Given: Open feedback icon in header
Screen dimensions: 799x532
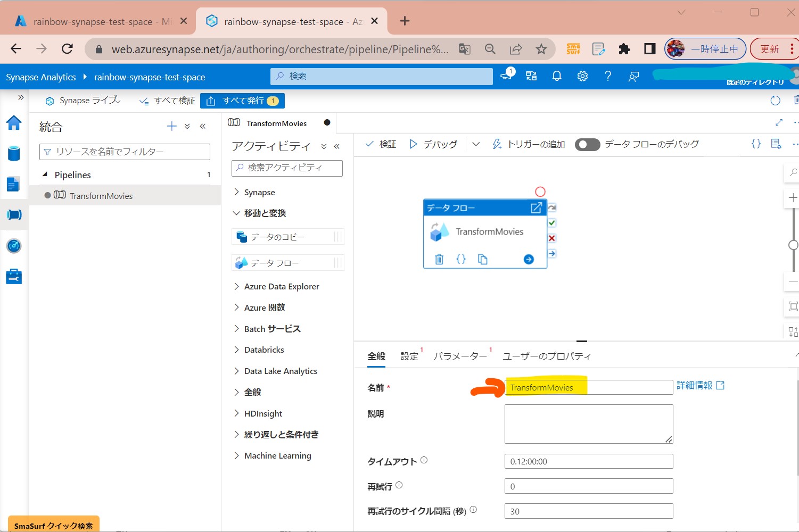Looking at the screenshot, I should pos(633,77).
